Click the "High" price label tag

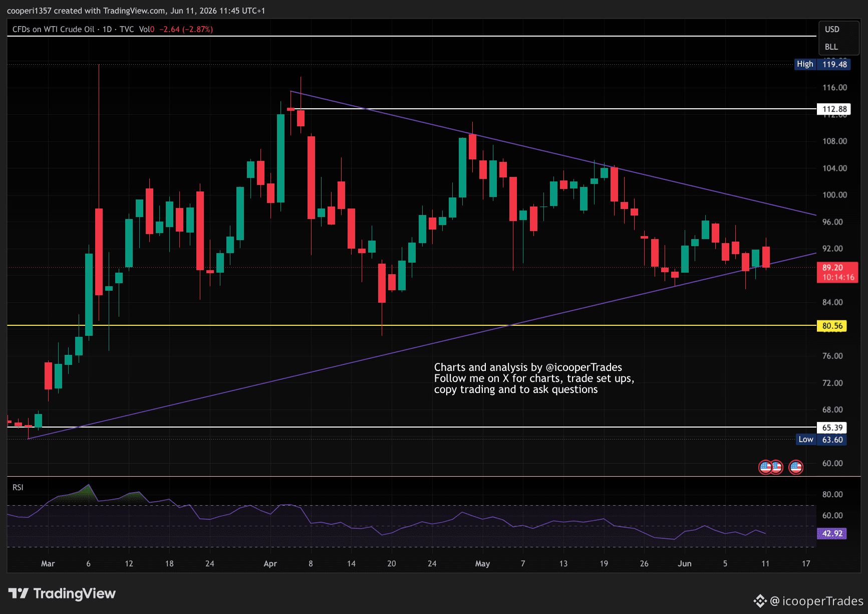pyautogui.click(x=805, y=64)
